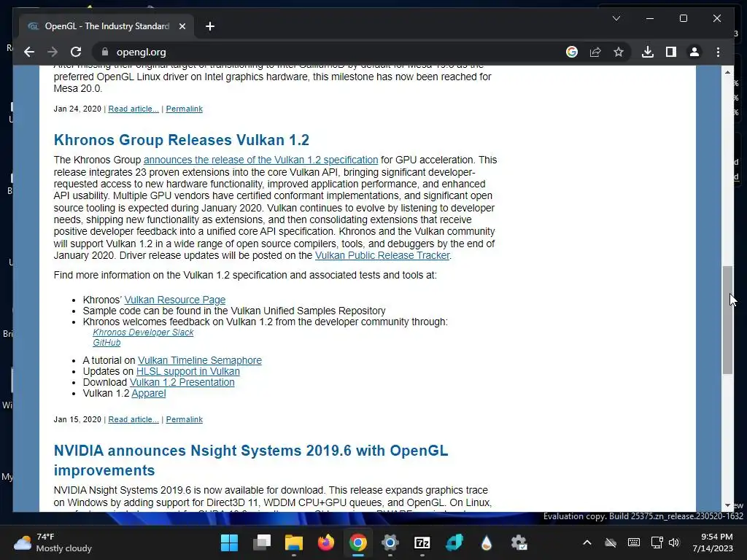Bookmark this page with the star

(619, 52)
